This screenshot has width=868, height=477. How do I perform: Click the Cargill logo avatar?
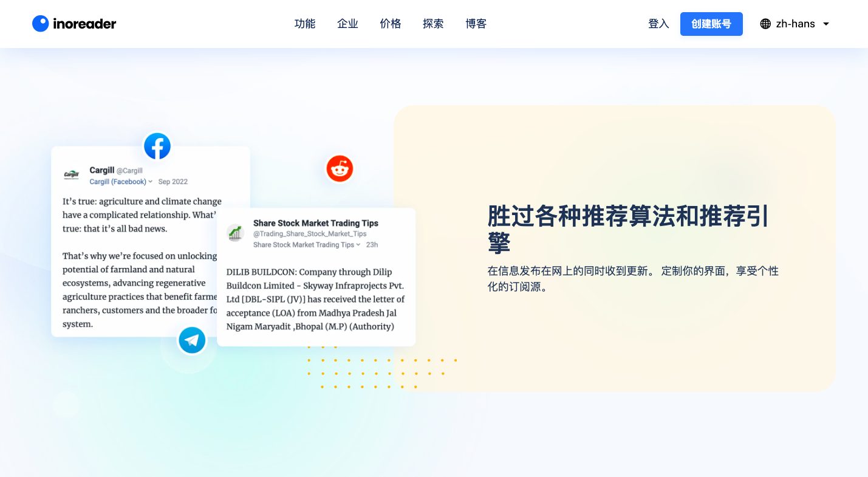(72, 175)
